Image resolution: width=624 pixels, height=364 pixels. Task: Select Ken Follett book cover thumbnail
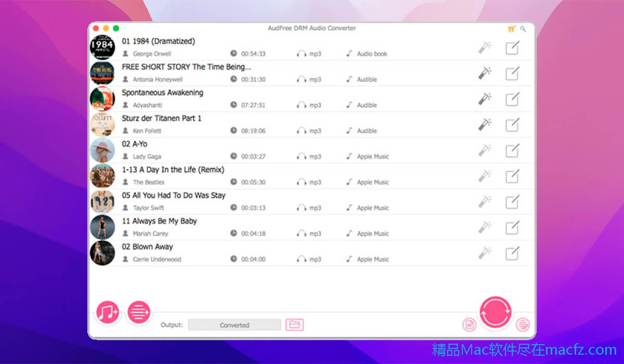pyautogui.click(x=102, y=125)
